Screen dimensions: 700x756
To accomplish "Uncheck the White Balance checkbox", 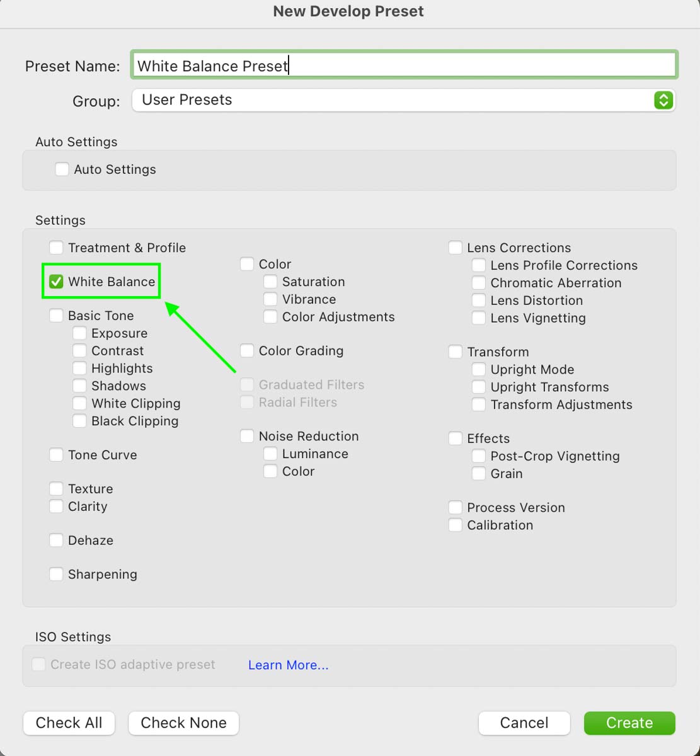I will [56, 282].
